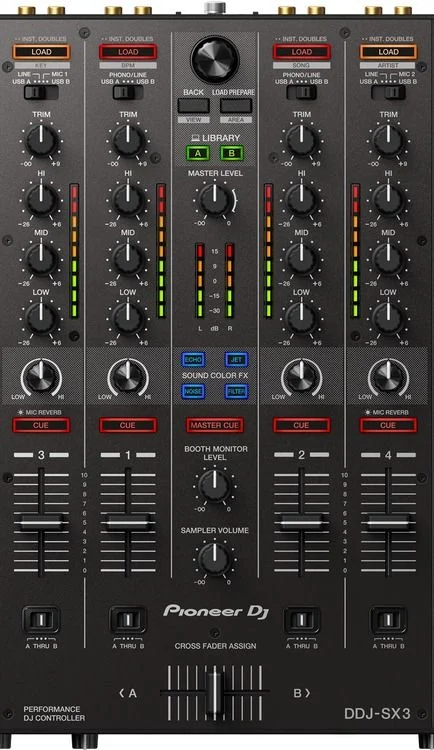Flip channel 2 PHONO/LINE input selector switch
Screen dimensions: 434x750
(301, 92)
